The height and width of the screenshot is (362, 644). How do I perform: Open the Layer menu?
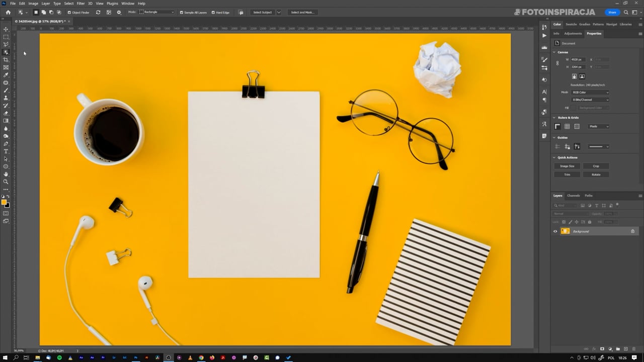(x=46, y=4)
